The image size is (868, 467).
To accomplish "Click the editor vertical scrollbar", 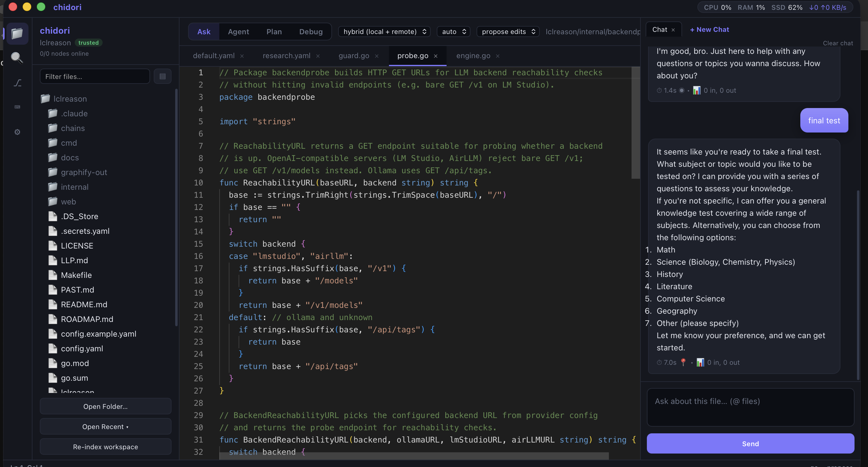I will pyautogui.click(x=636, y=123).
